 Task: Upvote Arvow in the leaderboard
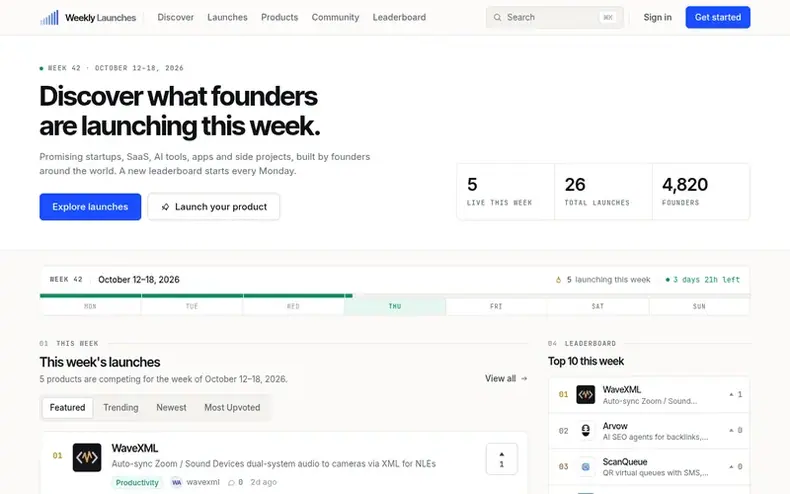click(x=736, y=430)
